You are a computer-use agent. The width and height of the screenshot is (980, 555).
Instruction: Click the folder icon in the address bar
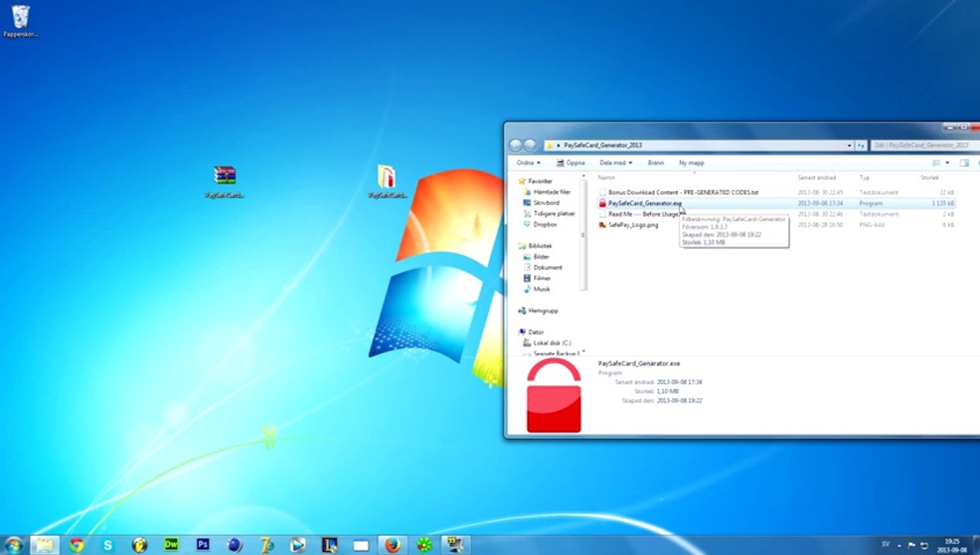549,145
